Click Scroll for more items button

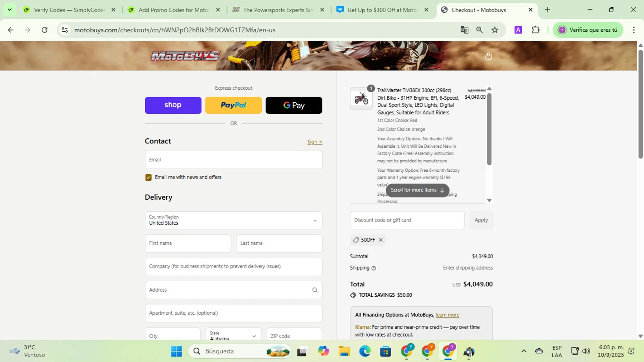418,190
